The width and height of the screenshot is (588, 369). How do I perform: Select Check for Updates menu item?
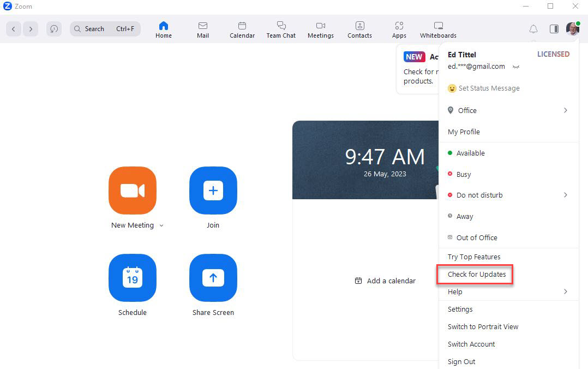pos(476,275)
